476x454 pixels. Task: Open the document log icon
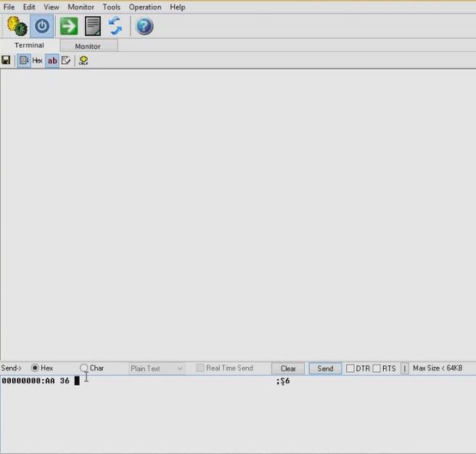point(92,26)
